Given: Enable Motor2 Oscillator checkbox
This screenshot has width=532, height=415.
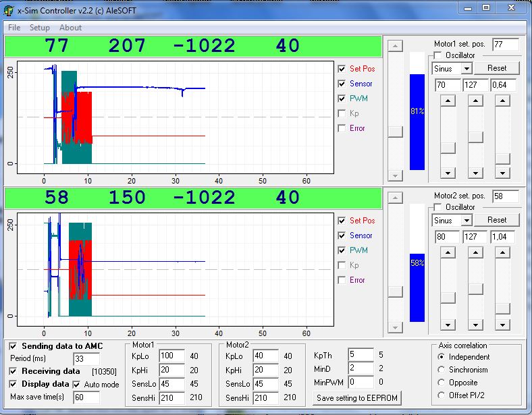Looking at the screenshot, I should click(x=437, y=207).
